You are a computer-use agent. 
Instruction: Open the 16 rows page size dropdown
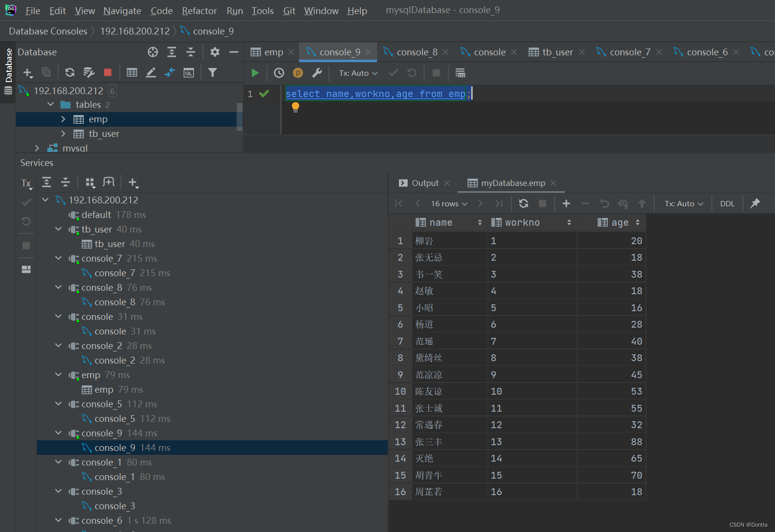pyautogui.click(x=449, y=204)
